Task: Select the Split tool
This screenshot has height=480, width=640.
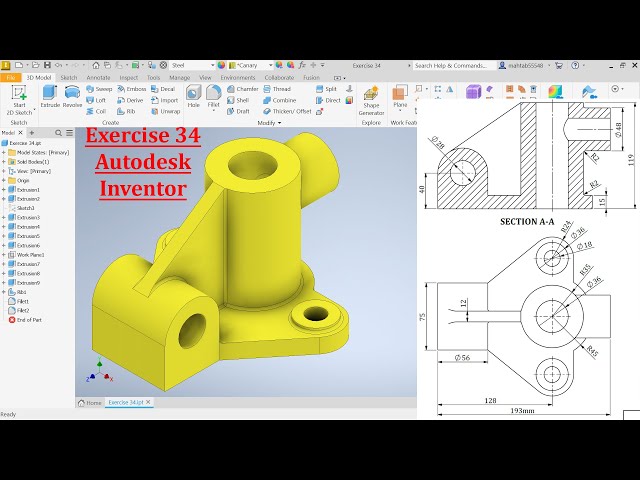Action: 326,89
